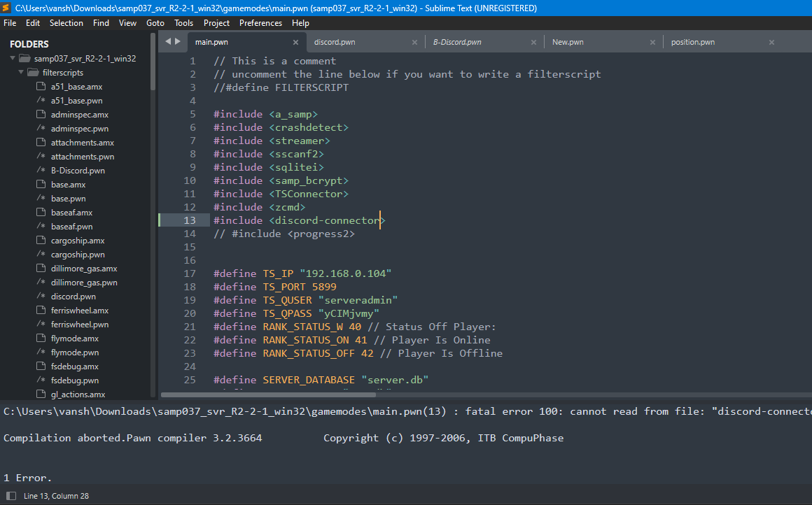This screenshot has width=812, height=505.
Task: Select the main.pwn tab
Action: [x=212, y=42]
